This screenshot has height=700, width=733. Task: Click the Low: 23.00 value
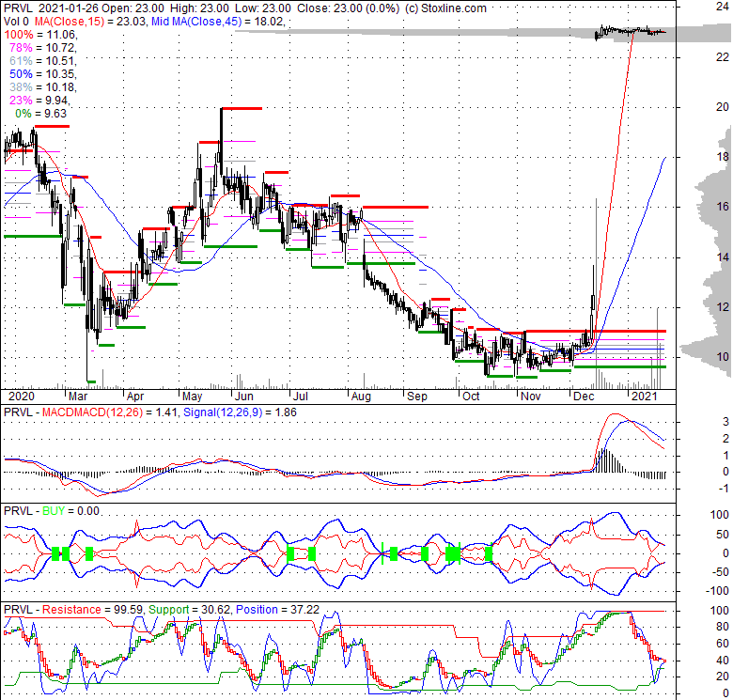(263, 8)
